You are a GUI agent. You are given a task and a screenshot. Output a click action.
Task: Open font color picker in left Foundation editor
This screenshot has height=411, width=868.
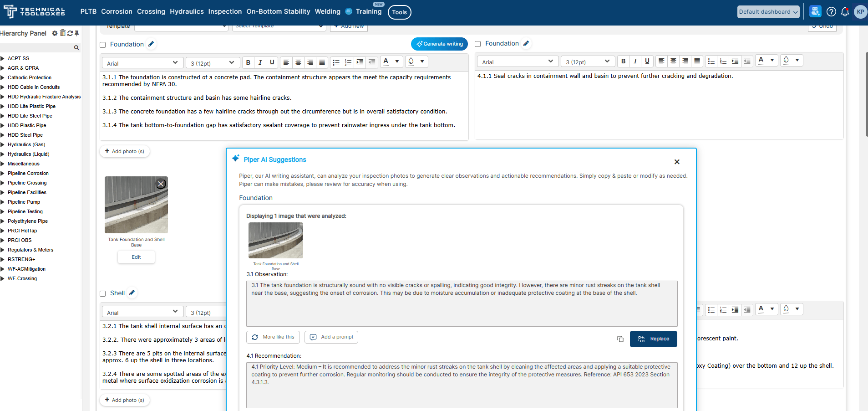point(391,62)
